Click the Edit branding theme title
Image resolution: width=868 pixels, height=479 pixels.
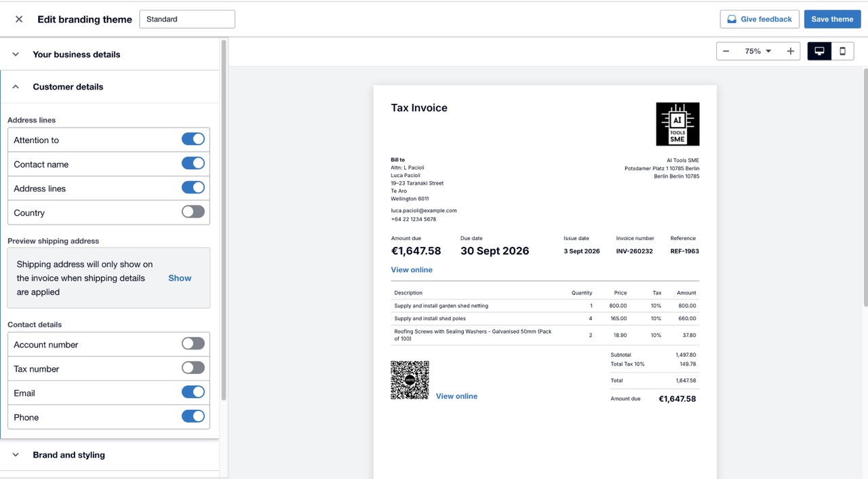[85, 20]
